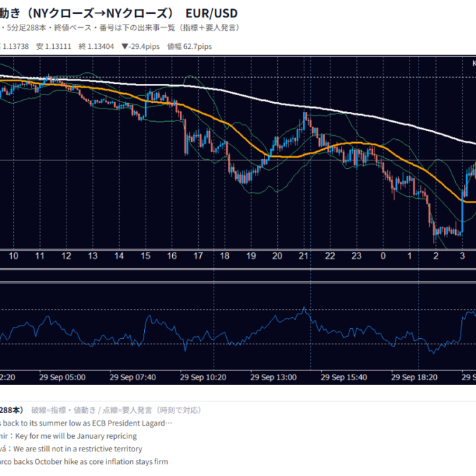Click the hour 20 axis label
The image size is (476, 476).
point(277,256)
